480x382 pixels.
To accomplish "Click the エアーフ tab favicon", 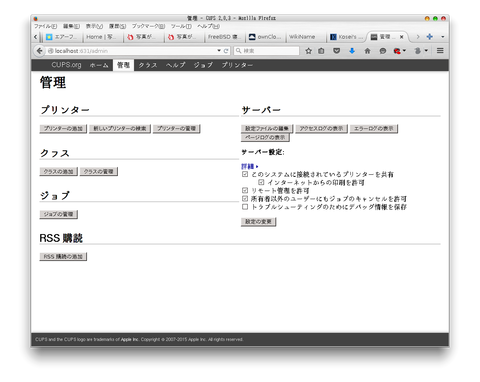I will 49,37.
